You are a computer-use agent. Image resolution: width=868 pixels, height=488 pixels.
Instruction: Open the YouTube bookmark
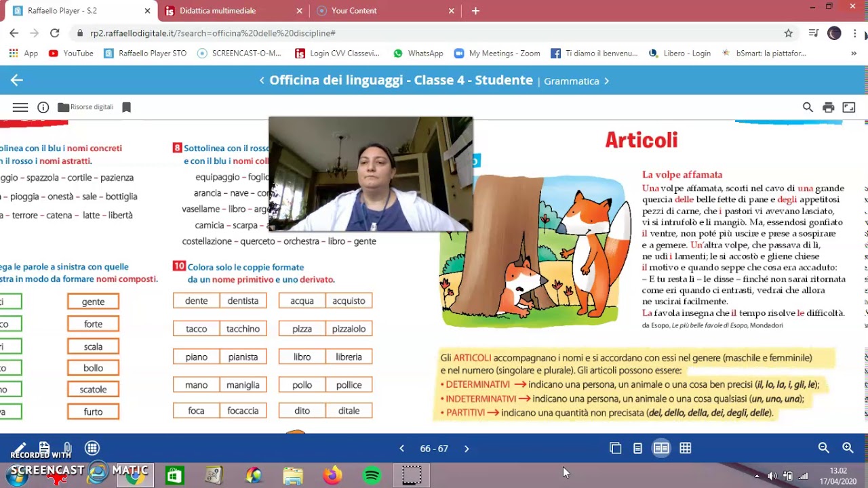click(71, 53)
